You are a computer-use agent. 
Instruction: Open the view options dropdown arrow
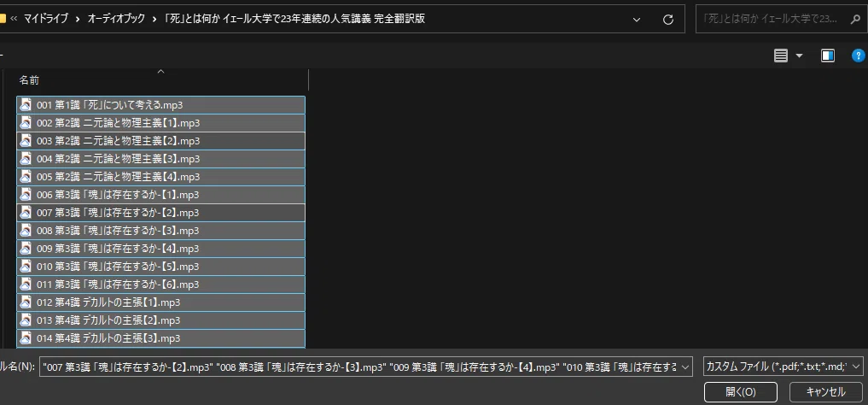(799, 56)
